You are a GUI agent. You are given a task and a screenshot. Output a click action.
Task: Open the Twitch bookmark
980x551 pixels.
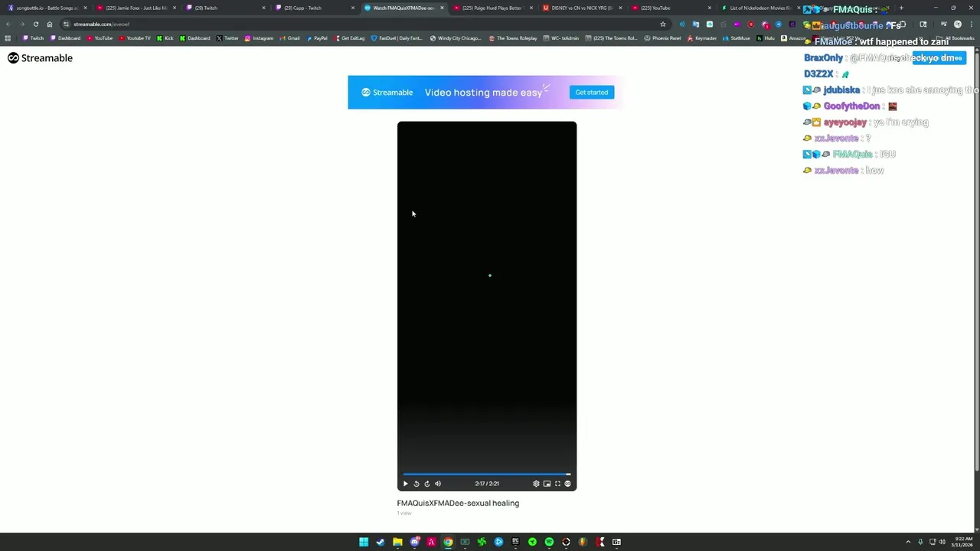click(33, 37)
